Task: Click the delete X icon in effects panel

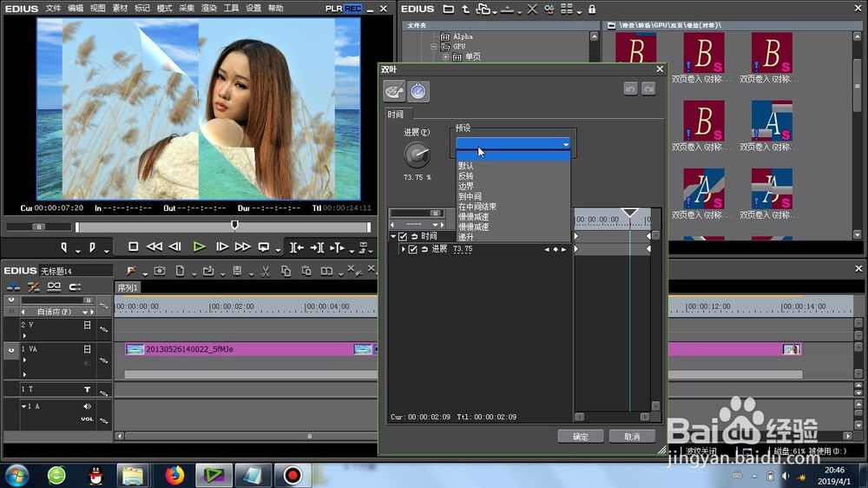Action: pos(532,9)
